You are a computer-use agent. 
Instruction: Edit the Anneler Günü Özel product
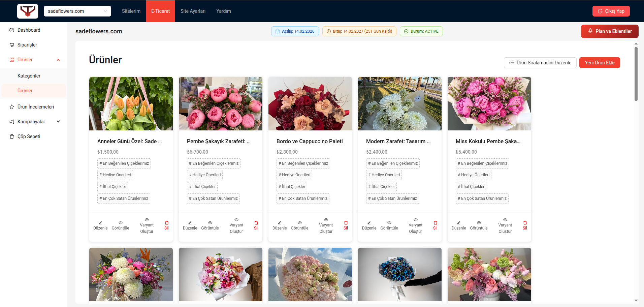coord(100,226)
